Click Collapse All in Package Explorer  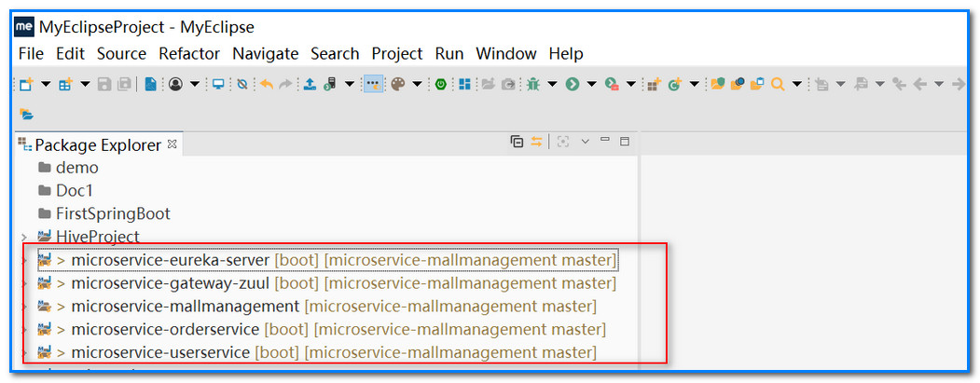coord(517,142)
